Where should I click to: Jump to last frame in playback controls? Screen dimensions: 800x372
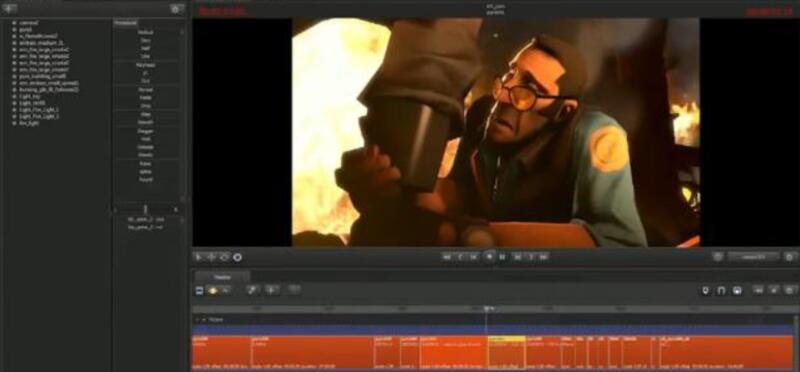[543, 257]
